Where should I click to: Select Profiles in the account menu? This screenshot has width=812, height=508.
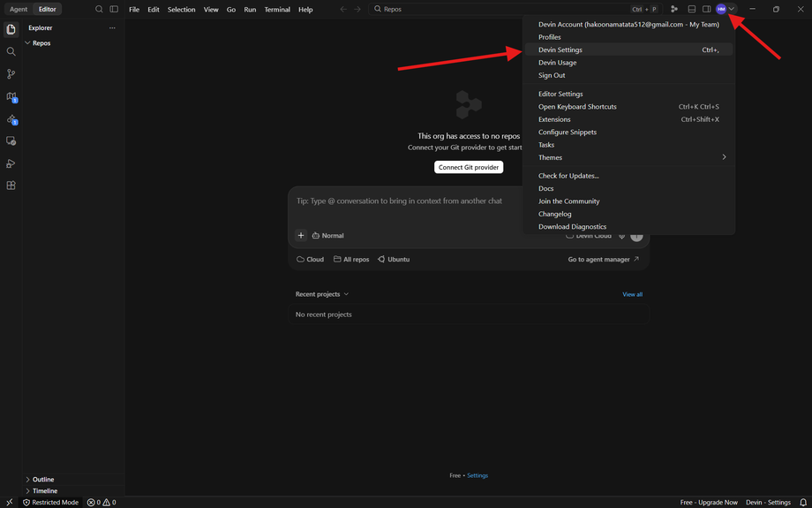coord(628,37)
